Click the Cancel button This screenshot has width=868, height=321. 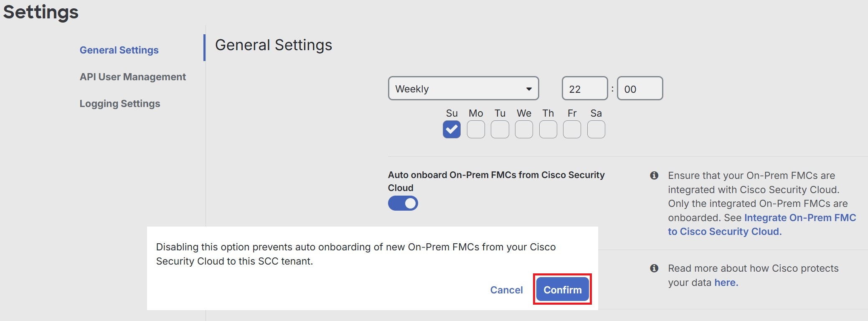pyautogui.click(x=506, y=290)
